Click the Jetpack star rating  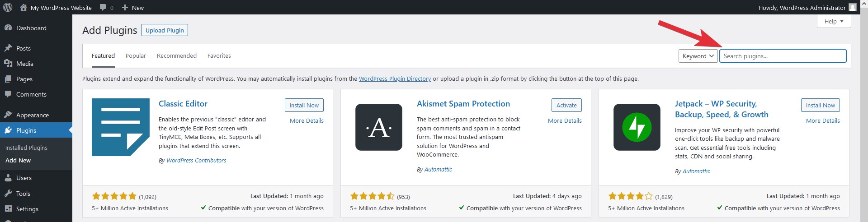click(630, 196)
